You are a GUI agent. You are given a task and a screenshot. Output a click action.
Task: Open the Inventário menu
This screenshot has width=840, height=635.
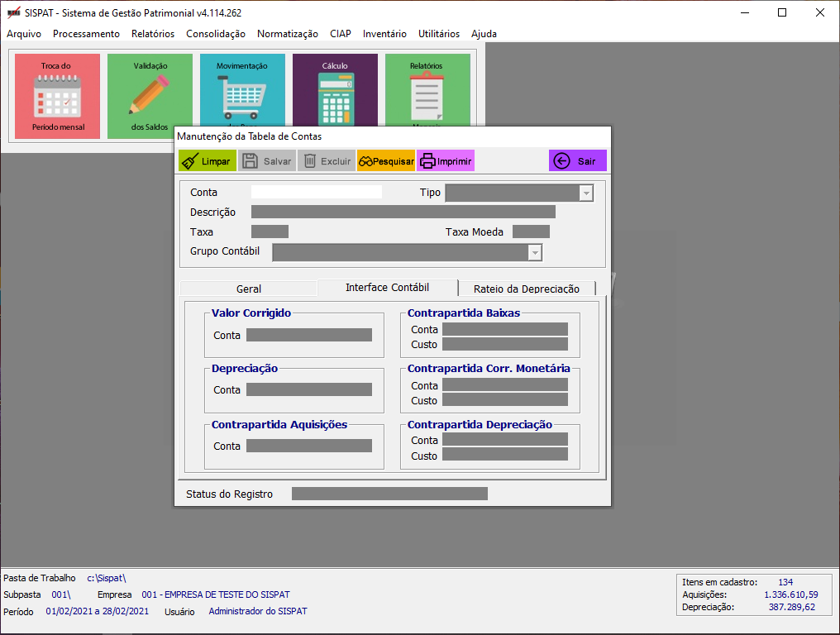point(384,34)
